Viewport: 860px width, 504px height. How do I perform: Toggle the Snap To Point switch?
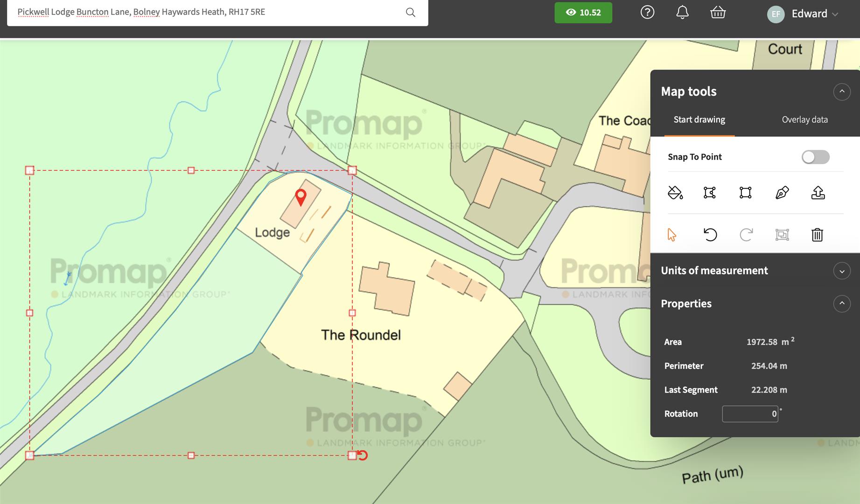[x=815, y=157]
